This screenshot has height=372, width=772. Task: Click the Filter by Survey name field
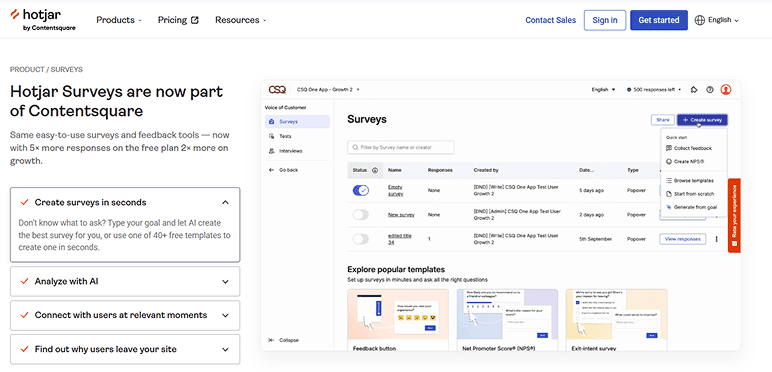tap(401, 147)
